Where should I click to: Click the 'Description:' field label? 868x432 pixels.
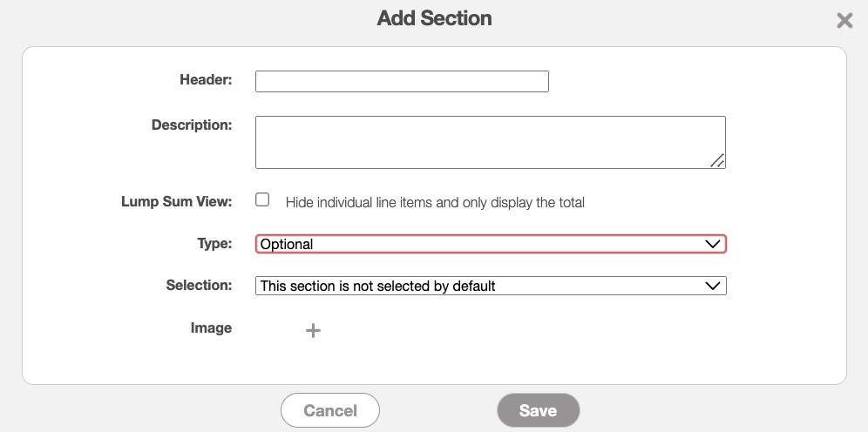192,125
